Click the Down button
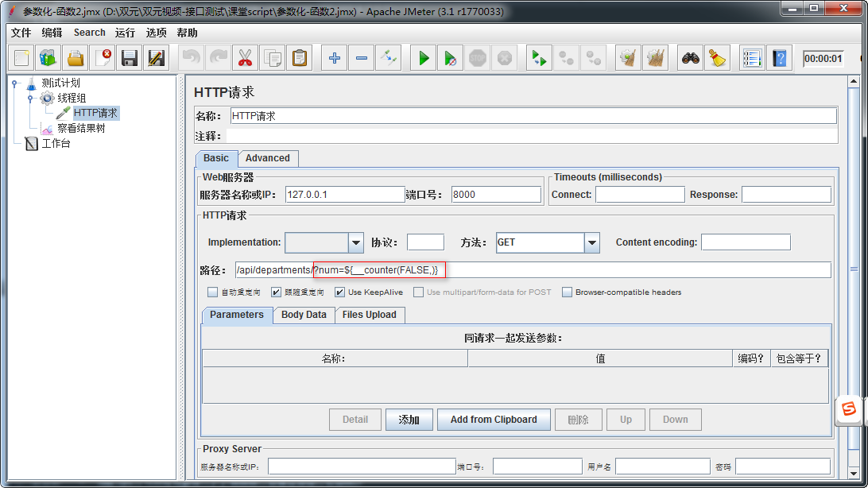 coord(676,420)
